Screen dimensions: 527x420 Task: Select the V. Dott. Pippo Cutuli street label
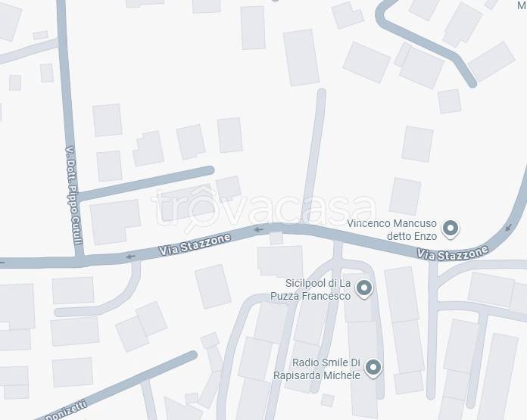(x=73, y=195)
